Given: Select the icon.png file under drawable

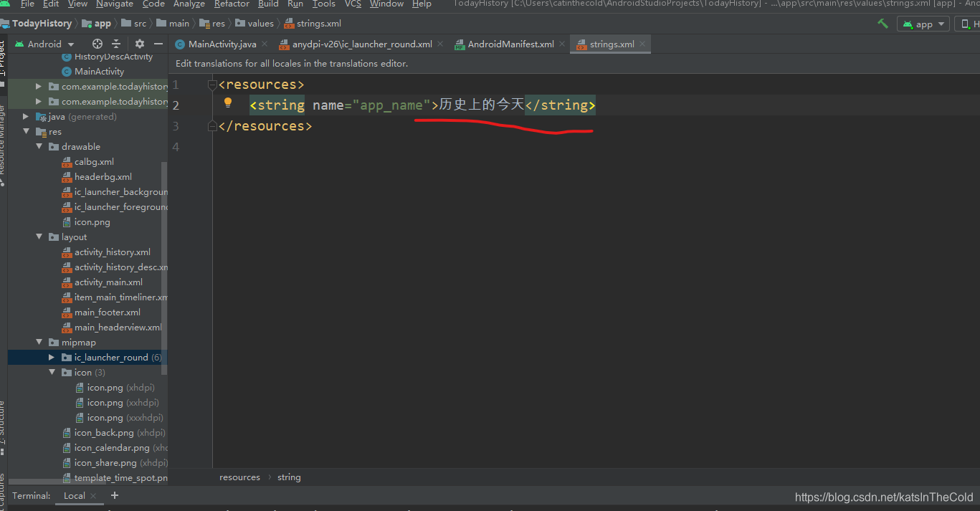Looking at the screenshot, I should coord(92,222).
